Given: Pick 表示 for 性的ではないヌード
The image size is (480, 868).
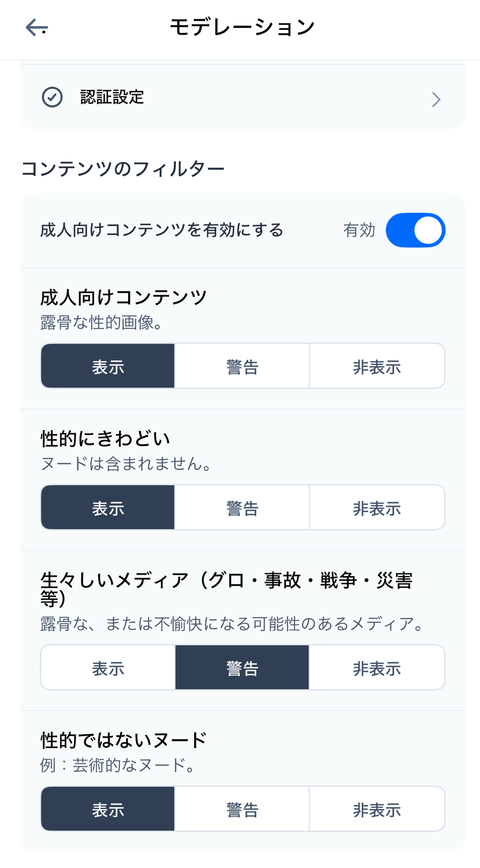Looking at the screenshot, I should click(x=108, y=809).
